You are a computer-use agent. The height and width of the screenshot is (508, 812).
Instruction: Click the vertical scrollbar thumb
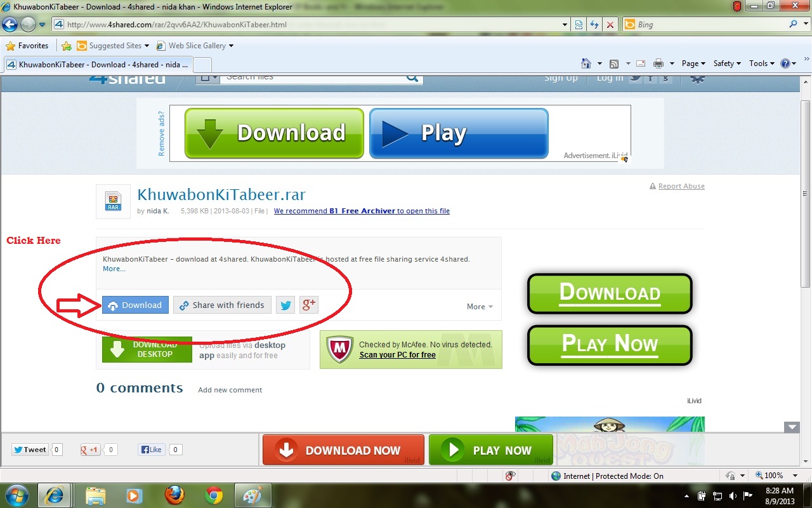[806, 194]
